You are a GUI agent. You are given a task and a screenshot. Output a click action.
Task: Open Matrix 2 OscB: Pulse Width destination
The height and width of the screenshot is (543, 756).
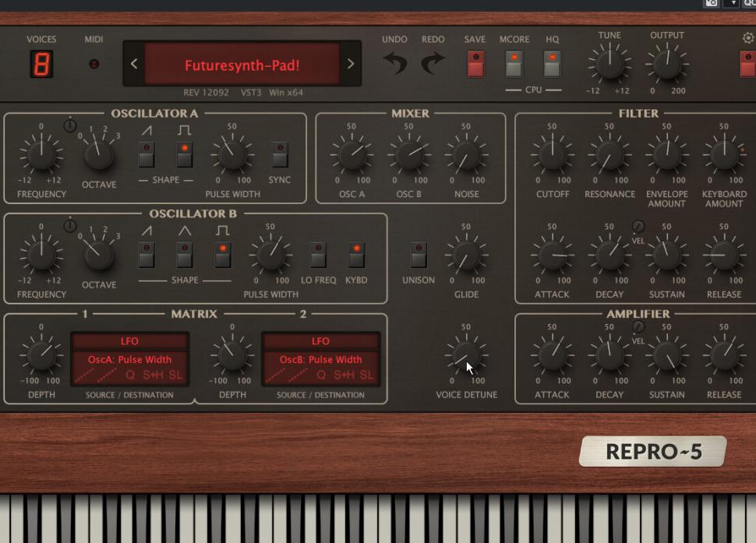click(x=320, y=359)
